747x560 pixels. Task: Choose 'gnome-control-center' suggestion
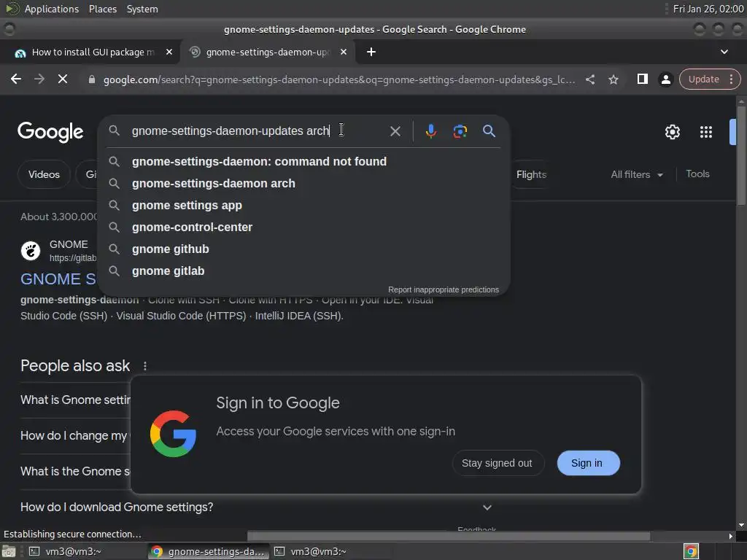coord(303,227)
